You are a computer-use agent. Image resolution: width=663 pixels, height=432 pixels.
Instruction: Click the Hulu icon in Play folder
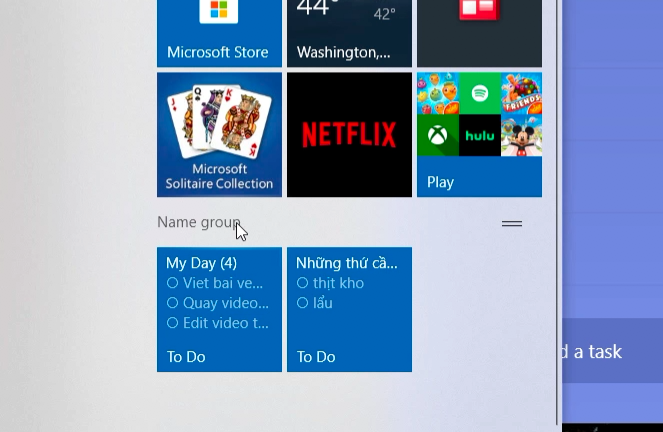(479, 135)
